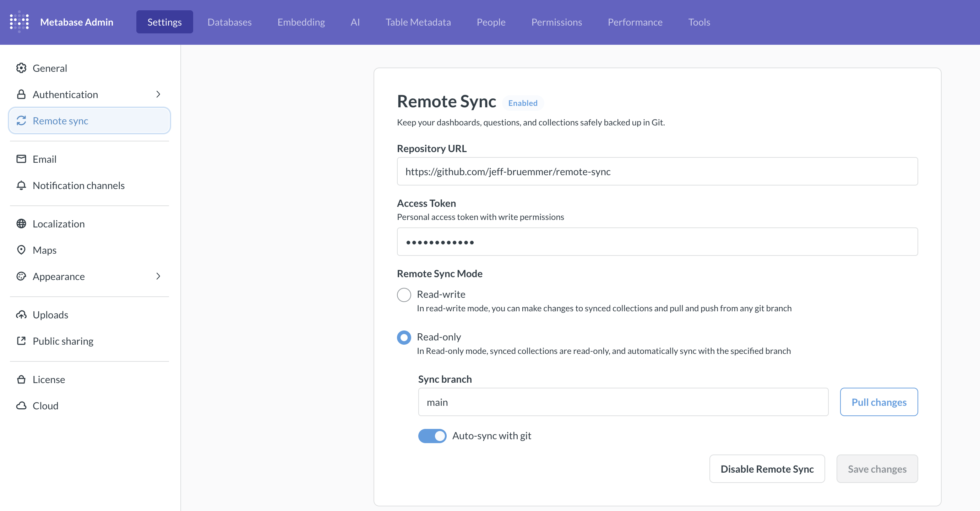Click the Repository URL input field
The height and width of the screenshot is (511, 980).
[x=657, y=172]
